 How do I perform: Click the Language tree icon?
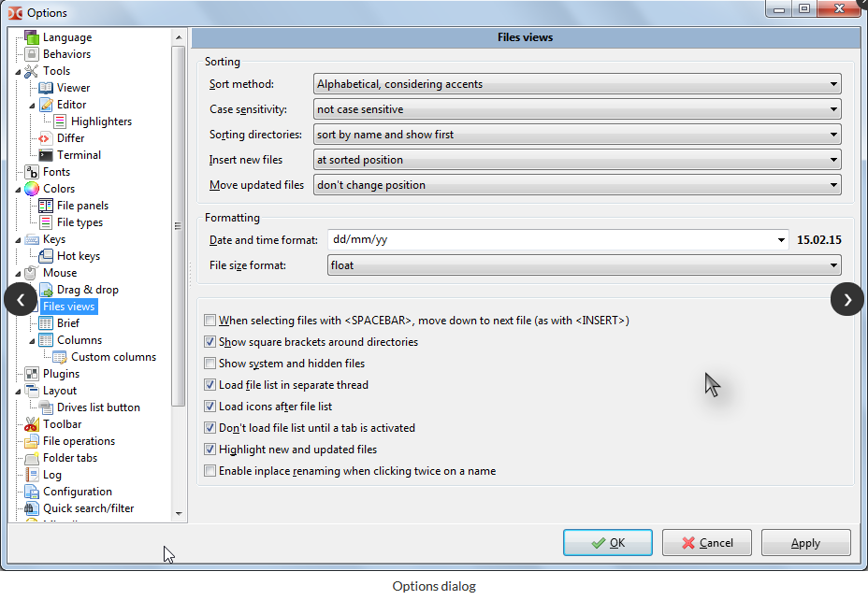[32, 37]
